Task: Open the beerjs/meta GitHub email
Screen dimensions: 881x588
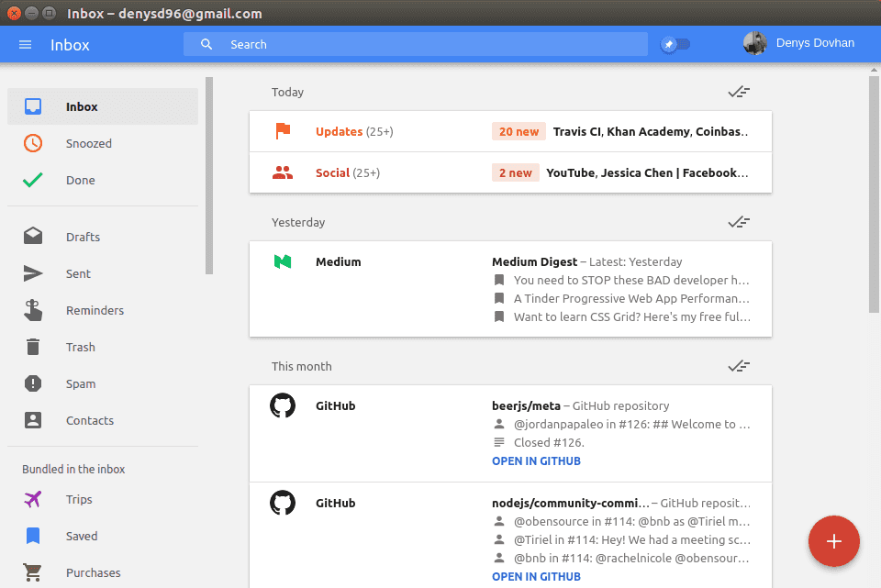Action: point(511,434)
